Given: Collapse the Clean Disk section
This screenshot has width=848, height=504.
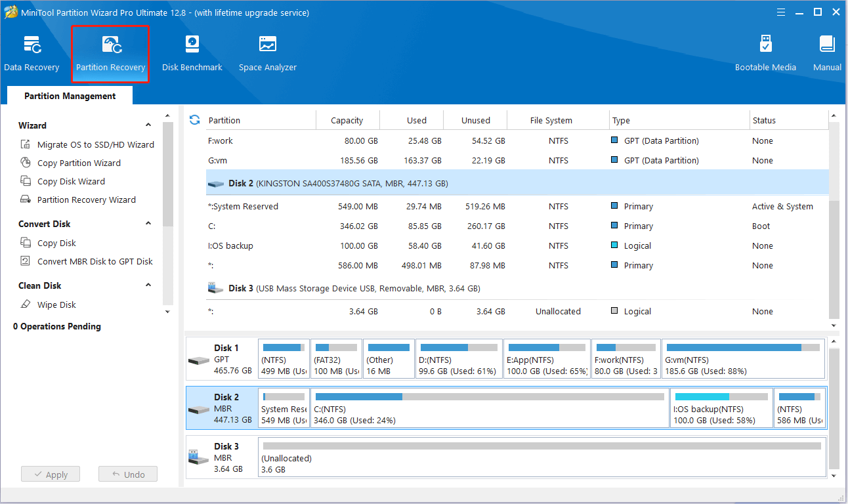Looking at the screenshot, I should 148,285.
